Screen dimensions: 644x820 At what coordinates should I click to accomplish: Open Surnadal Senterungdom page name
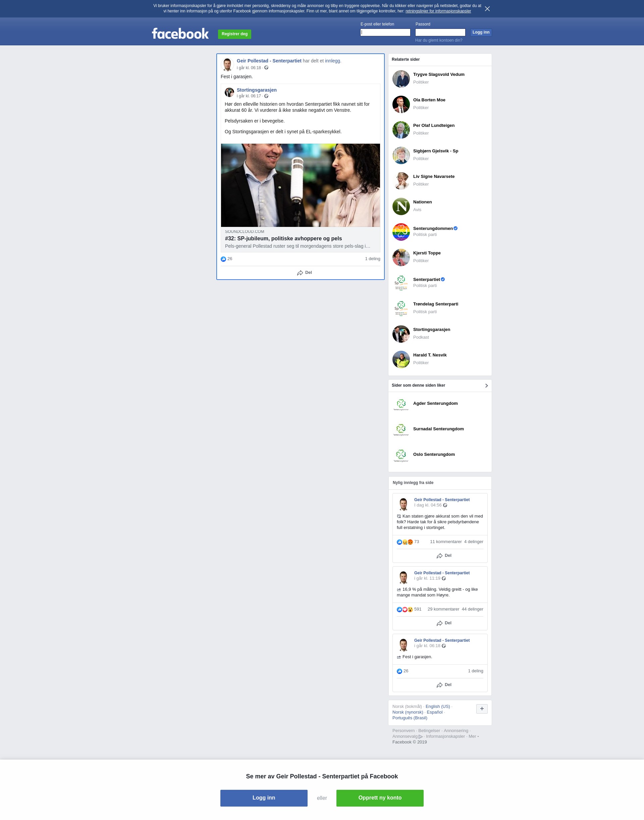click(x=438, y=429)
